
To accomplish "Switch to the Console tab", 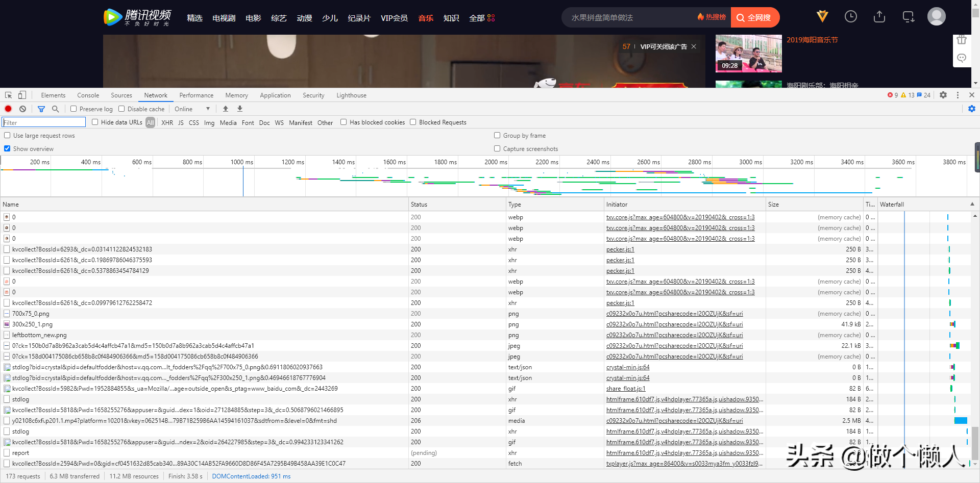I will (x=88, y=95).
